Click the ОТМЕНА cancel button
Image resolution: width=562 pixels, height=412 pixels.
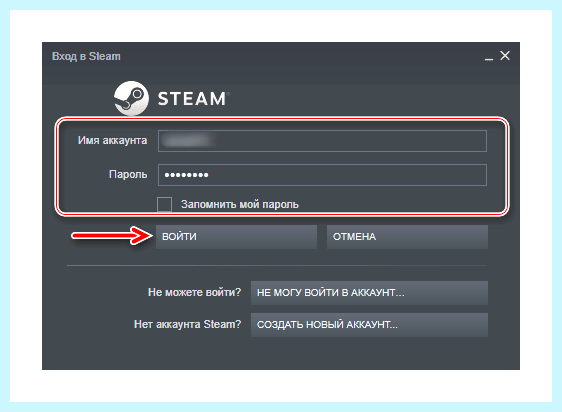coord(407,237)
